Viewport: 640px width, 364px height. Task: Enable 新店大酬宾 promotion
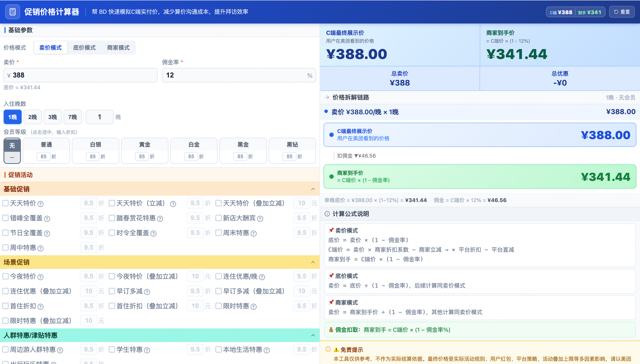pos(218,218)
